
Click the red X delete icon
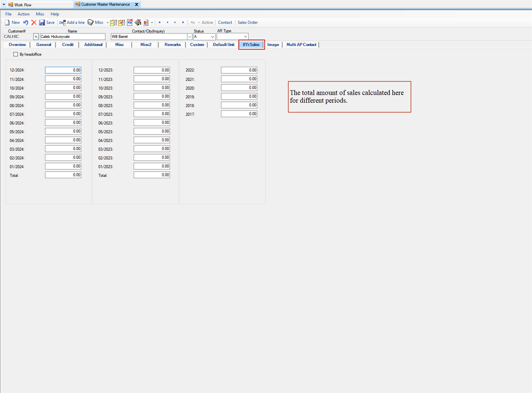pos(34,22)
